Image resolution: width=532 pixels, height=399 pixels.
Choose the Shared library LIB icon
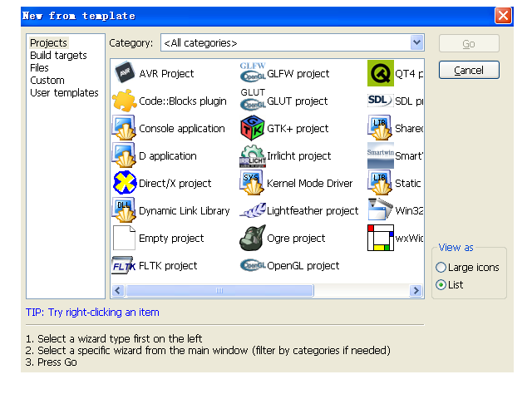(381, 128)
